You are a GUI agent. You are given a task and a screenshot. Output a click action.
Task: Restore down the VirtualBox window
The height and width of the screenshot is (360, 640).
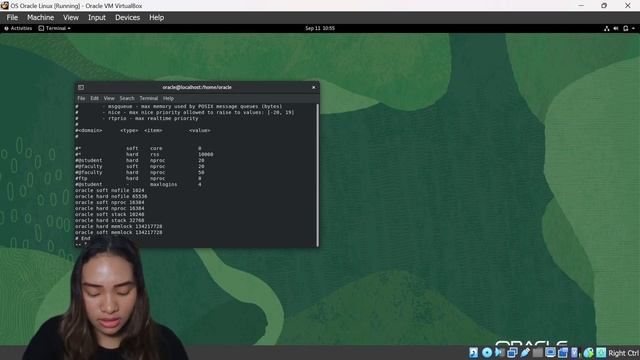[604, 5]
